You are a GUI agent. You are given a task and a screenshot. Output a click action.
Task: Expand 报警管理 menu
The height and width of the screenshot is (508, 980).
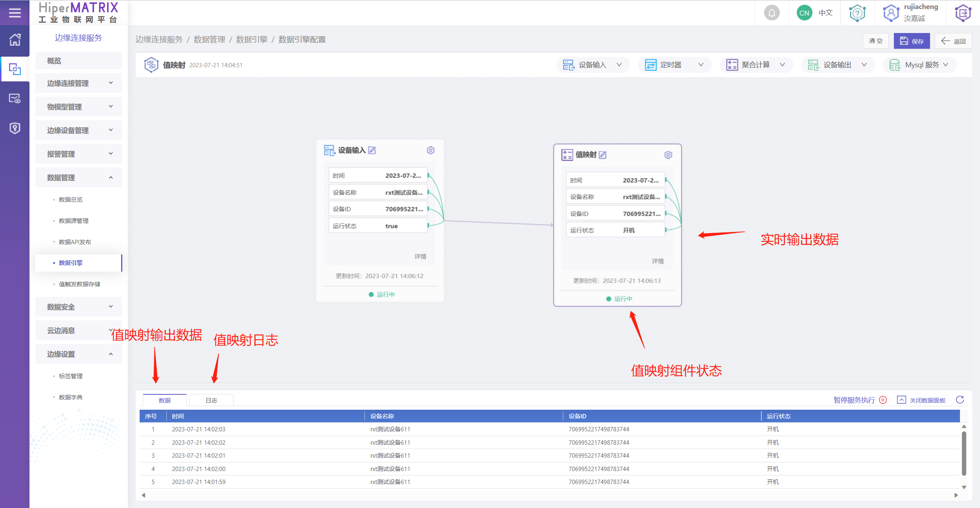pos(79,154)
